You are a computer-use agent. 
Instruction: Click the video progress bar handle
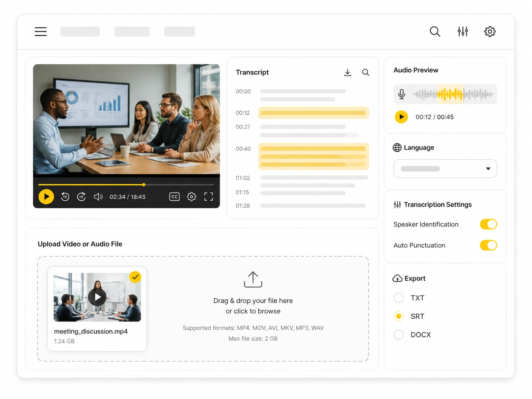tap(144, 185)
